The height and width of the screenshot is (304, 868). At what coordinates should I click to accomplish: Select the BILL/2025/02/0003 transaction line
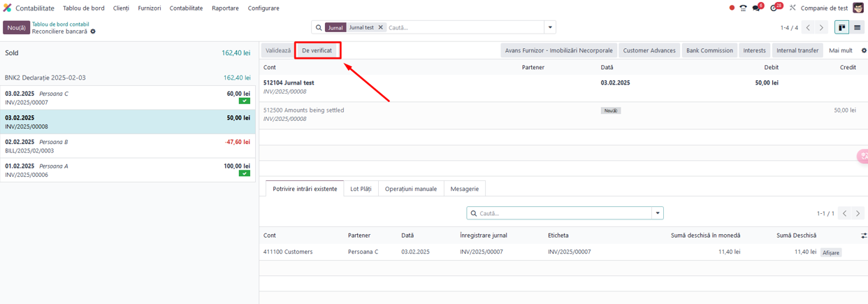point(127,146)
